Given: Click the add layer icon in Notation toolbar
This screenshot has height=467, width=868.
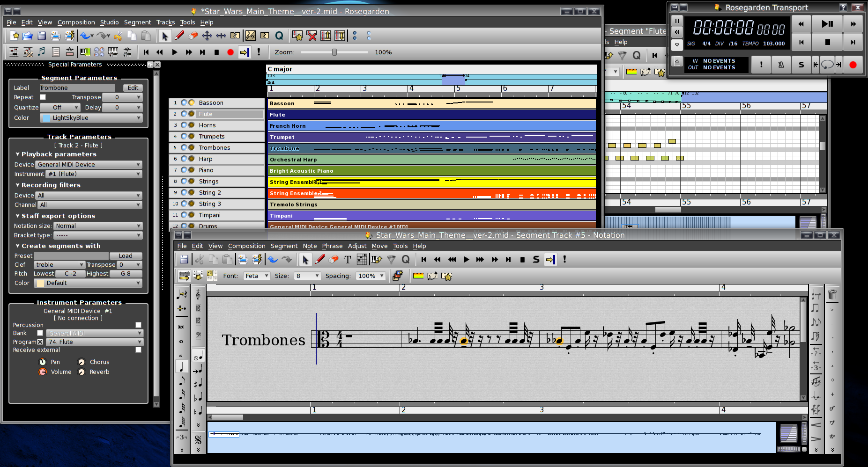Looking at the screenshot, I should (x=398, y=276).
